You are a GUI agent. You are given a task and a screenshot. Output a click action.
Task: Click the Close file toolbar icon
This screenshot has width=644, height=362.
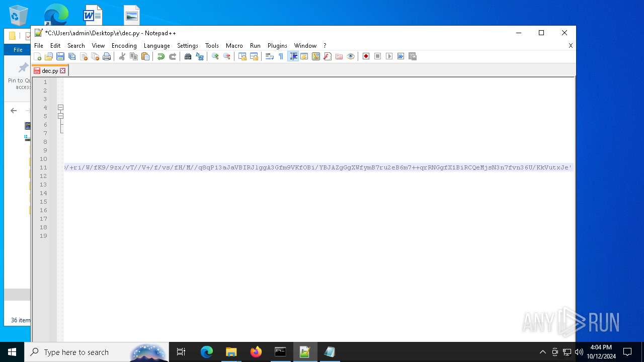[84, 56]
